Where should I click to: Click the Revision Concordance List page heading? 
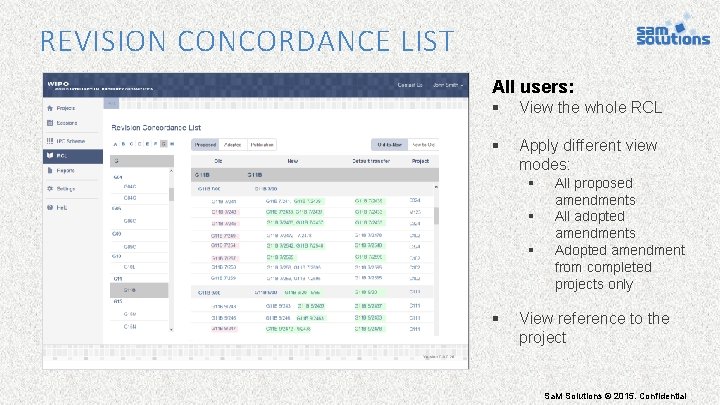tap(156, 128)
